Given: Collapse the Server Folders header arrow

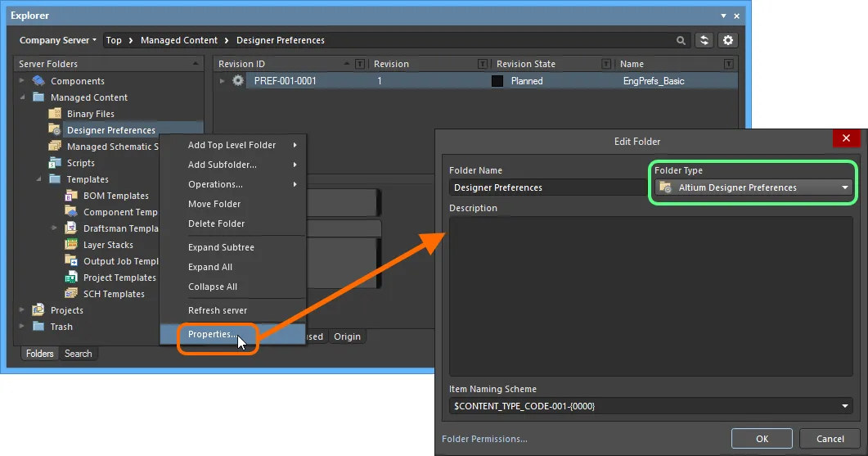Looking at the screenshot, I should [196, 64].
